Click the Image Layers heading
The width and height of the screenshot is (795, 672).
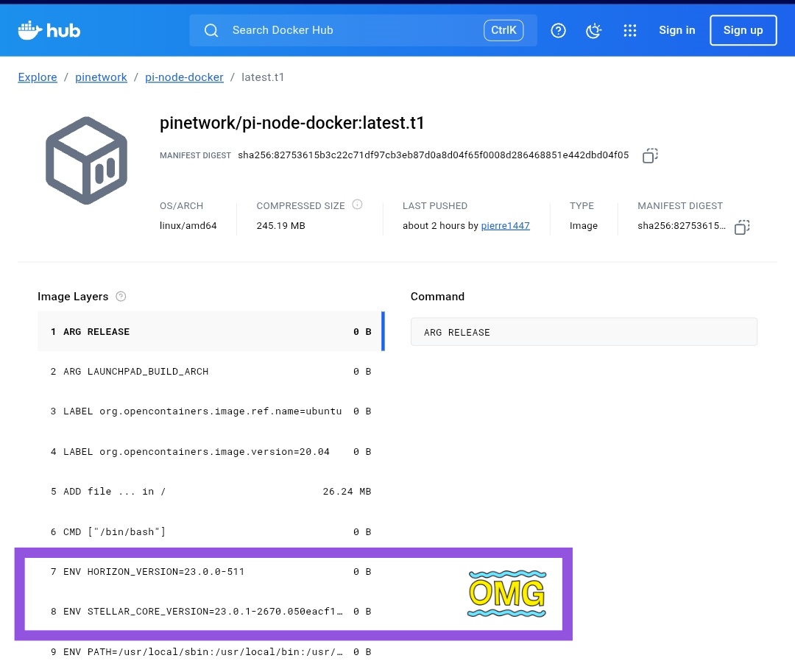point(73,297)
